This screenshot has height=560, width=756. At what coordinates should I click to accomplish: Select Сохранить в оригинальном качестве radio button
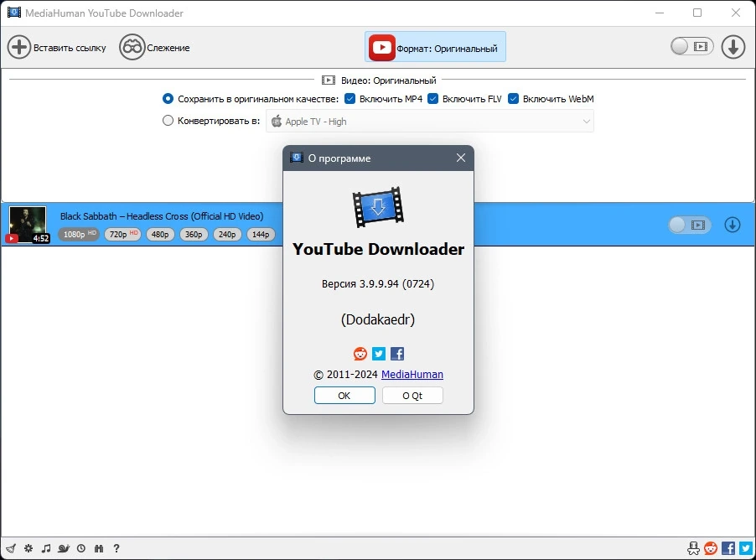[168, 99]
